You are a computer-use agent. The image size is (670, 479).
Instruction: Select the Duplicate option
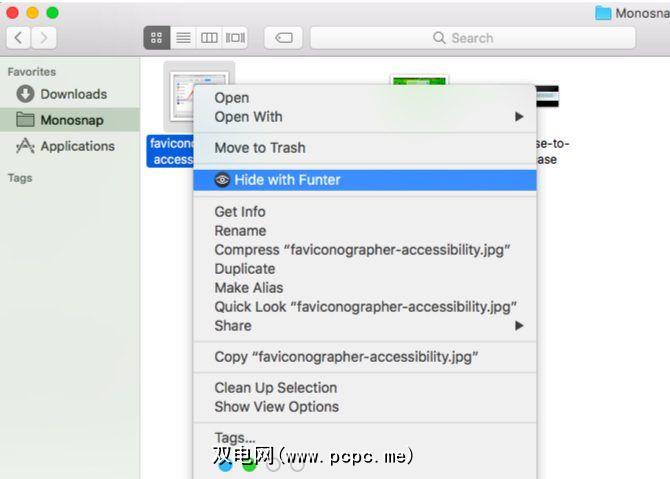point(245,269)
